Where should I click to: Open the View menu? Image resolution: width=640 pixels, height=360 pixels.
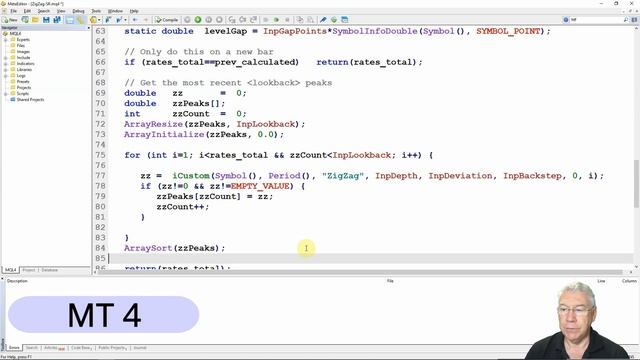pos(61,11)
